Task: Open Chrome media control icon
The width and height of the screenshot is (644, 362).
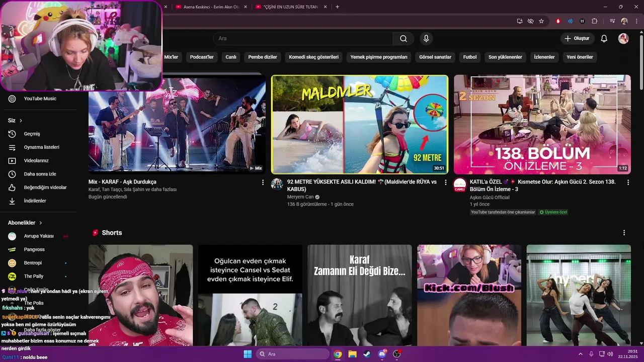Action: tap(612, 21)
